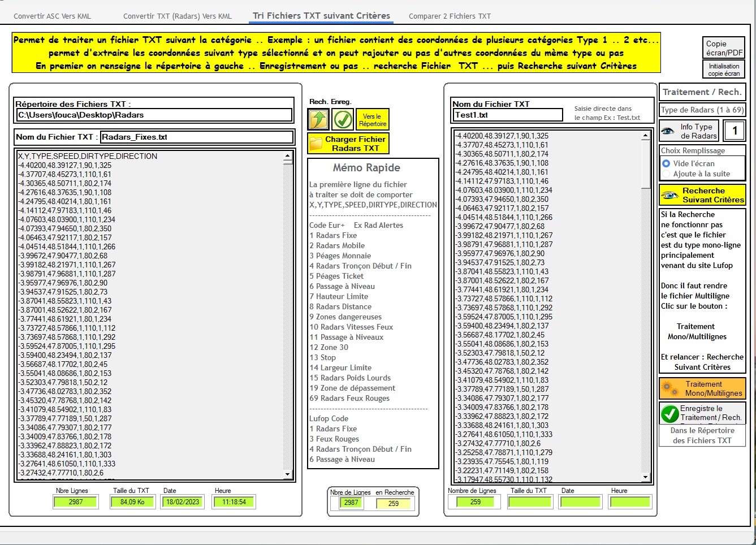The height and width of the screenshot is (545, 756).
Task: Run Traitement Mono/Multilignes
Action: [x=702, y=388]
